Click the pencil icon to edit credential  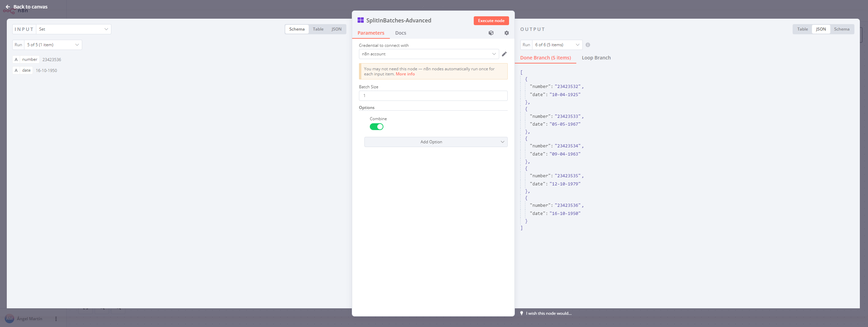click(x=504, y=54)
